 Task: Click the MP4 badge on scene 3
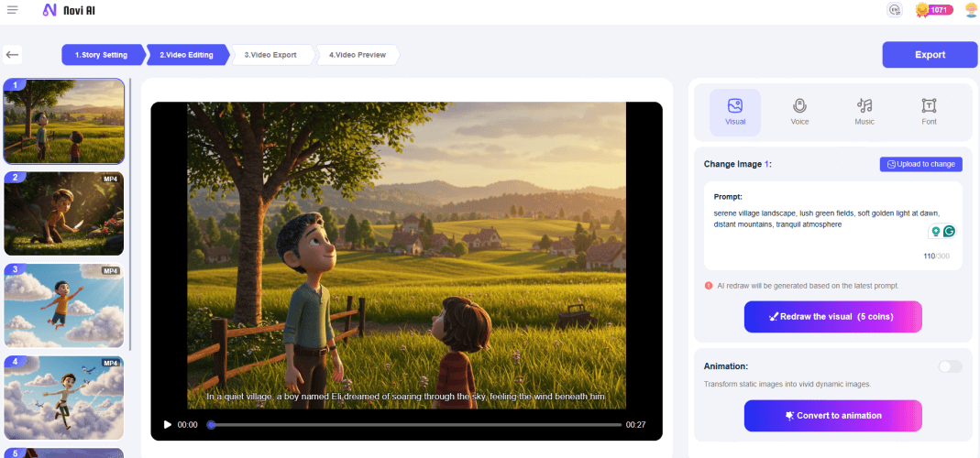pyautogui.click(x=111, y=270)
